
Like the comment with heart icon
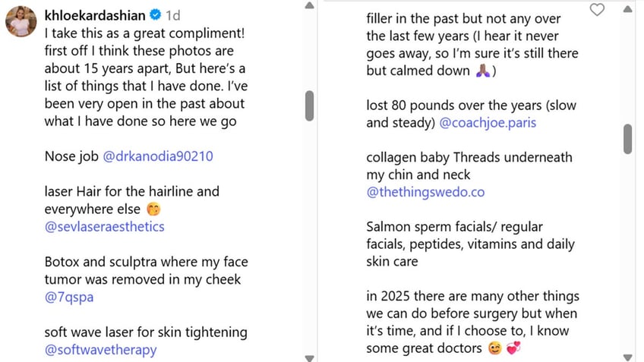(x=597, y=9)
